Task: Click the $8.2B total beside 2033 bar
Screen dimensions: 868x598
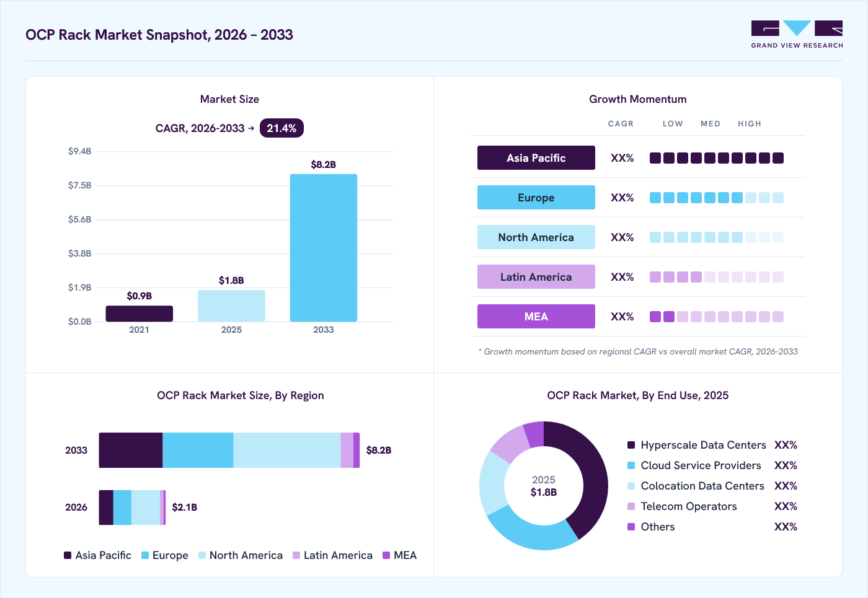Action: [x=379, y=451]
